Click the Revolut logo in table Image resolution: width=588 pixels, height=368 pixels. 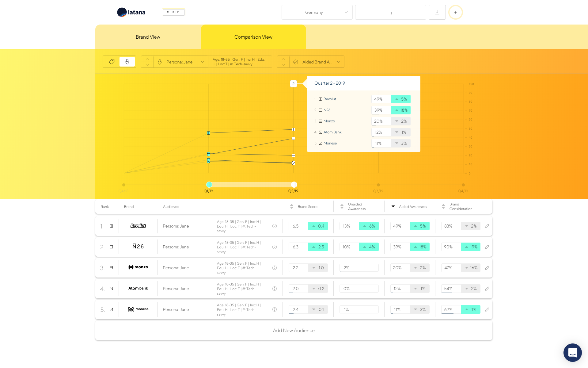pos(138,226)
